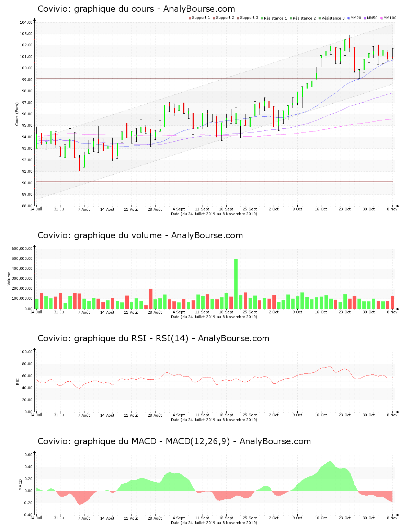Viewport: 412px width, 532px height.
Task: Click the 100.00 value on the RSI axis
Action: tap(26, 352)
